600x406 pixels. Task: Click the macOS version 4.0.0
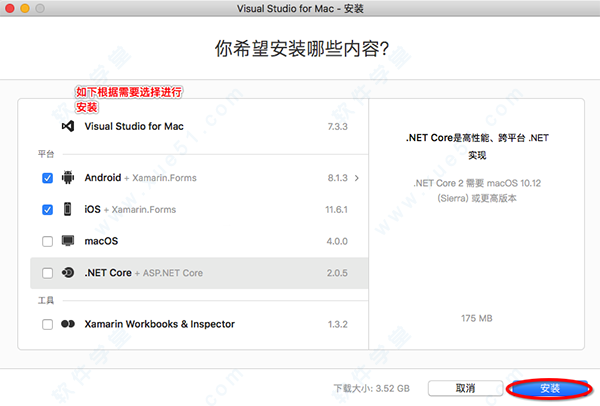coord(337,241)
